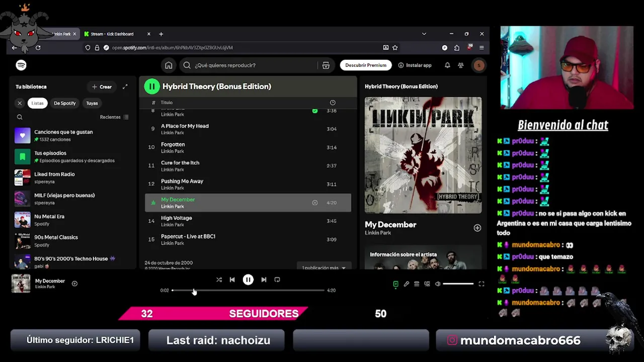
Task: Select the De Spotify filter chip
Action: (x=65, y=103)
